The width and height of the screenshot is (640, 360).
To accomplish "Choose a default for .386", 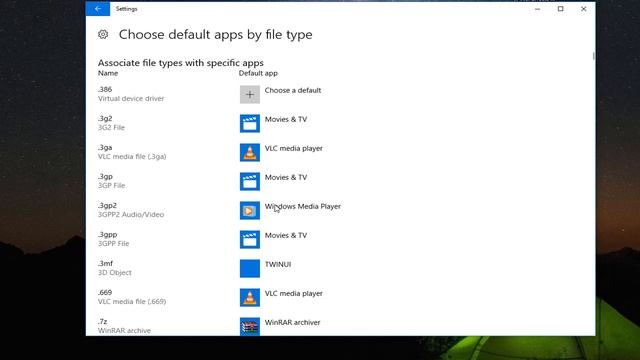I will [293, 90].
